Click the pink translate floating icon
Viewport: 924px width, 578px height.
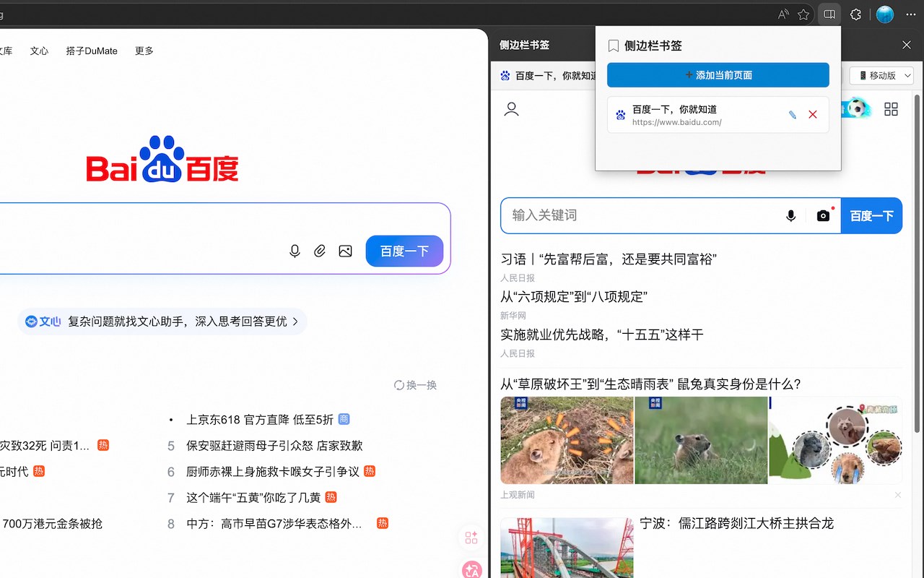tap(471, 569)
